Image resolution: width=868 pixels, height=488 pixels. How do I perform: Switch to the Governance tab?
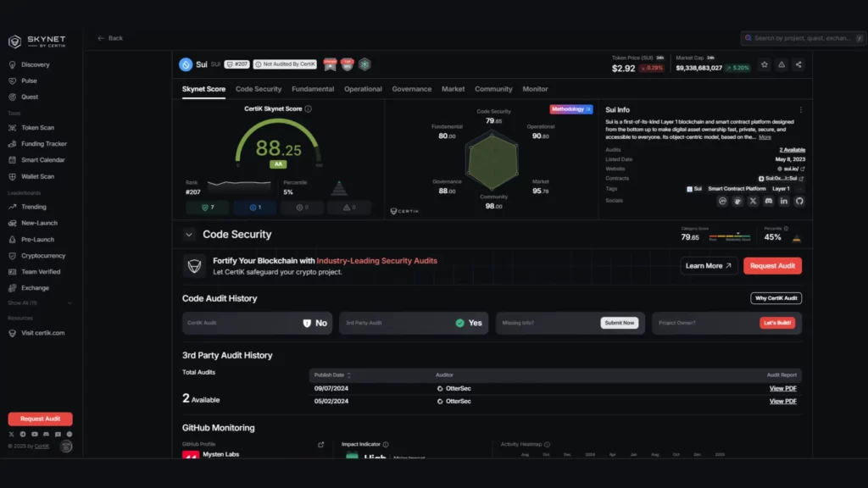point(411,89)
